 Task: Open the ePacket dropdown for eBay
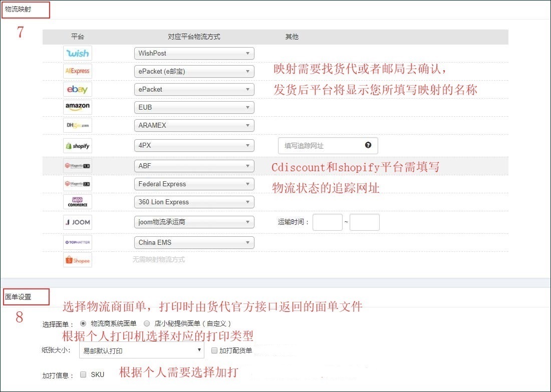pos(194,89)
